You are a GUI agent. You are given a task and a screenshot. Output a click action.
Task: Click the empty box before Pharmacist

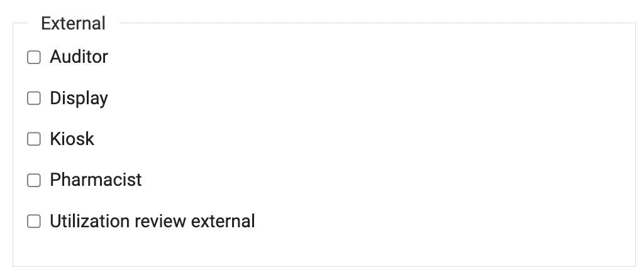click(x=33, y=180)
